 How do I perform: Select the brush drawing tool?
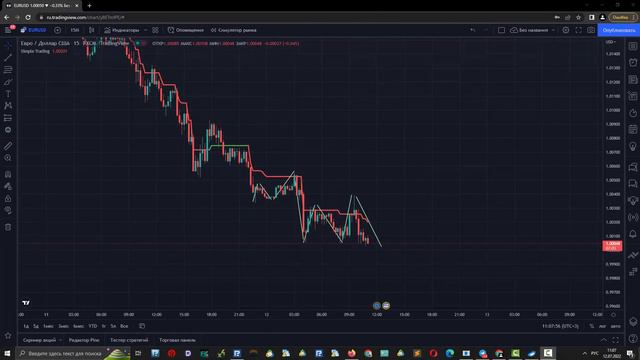[8, 82]
